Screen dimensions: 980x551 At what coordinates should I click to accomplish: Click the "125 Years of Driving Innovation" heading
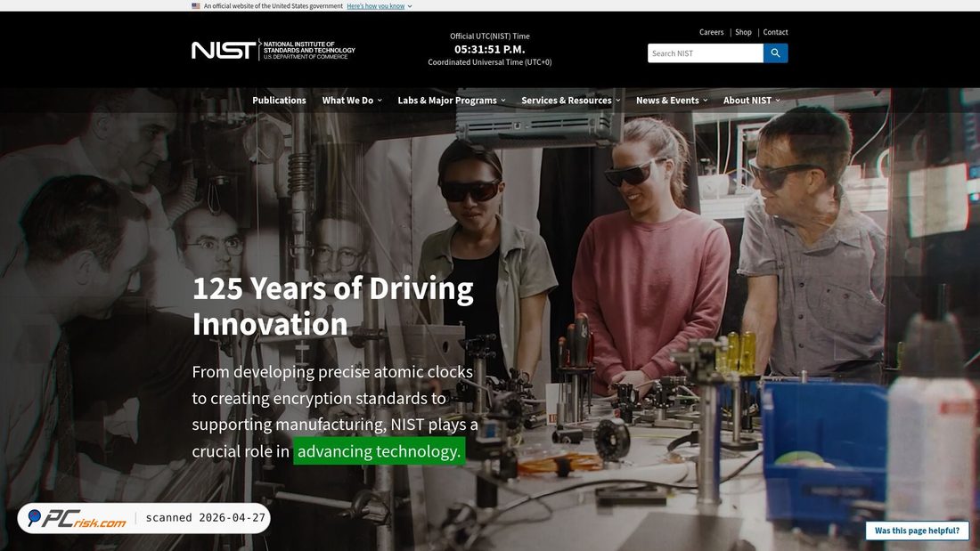pyautogui.click(x=332, y=306)
